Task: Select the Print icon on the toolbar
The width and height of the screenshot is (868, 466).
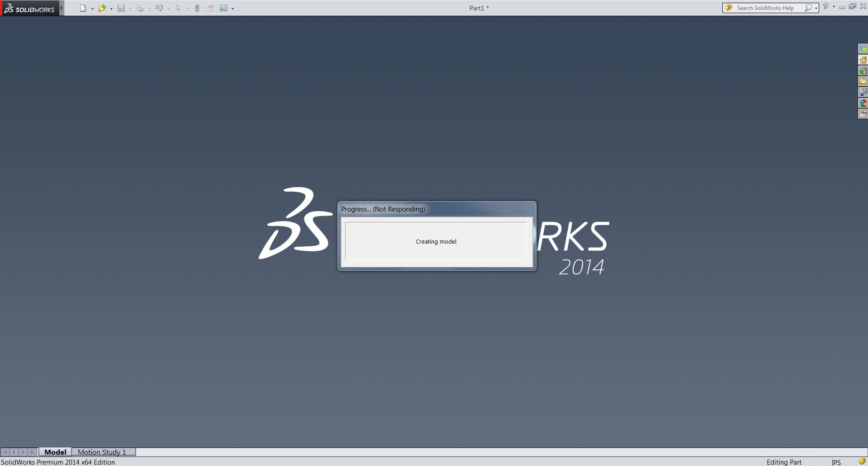Action: point(140,8)
